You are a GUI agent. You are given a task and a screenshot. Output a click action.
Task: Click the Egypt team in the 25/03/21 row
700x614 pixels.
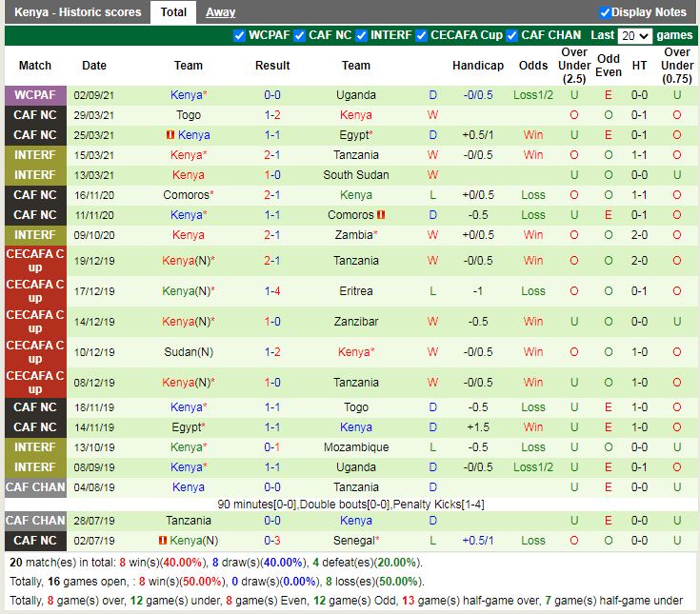(x=354, y=135)
